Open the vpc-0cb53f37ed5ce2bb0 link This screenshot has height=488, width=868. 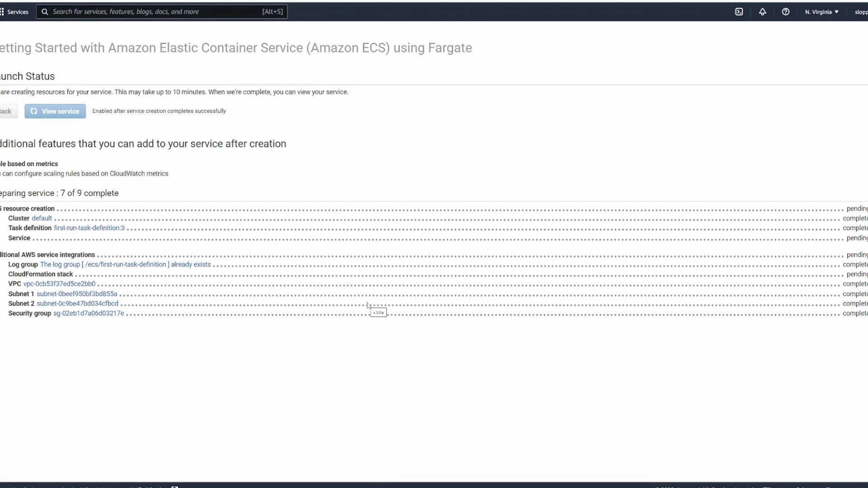click(x=60, y=284)
